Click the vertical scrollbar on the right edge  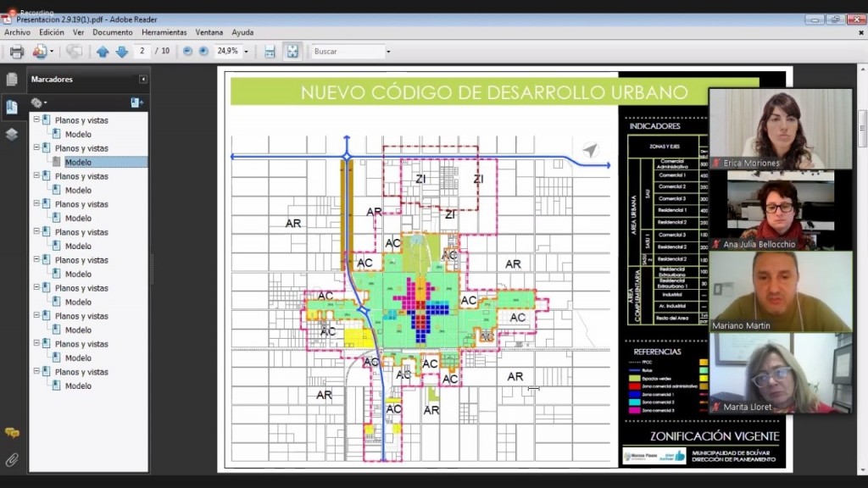(862, 136)
